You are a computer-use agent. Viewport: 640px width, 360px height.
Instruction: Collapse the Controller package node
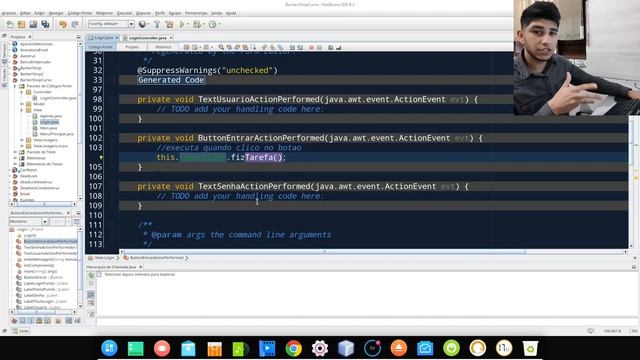click(x=22, y=92)
